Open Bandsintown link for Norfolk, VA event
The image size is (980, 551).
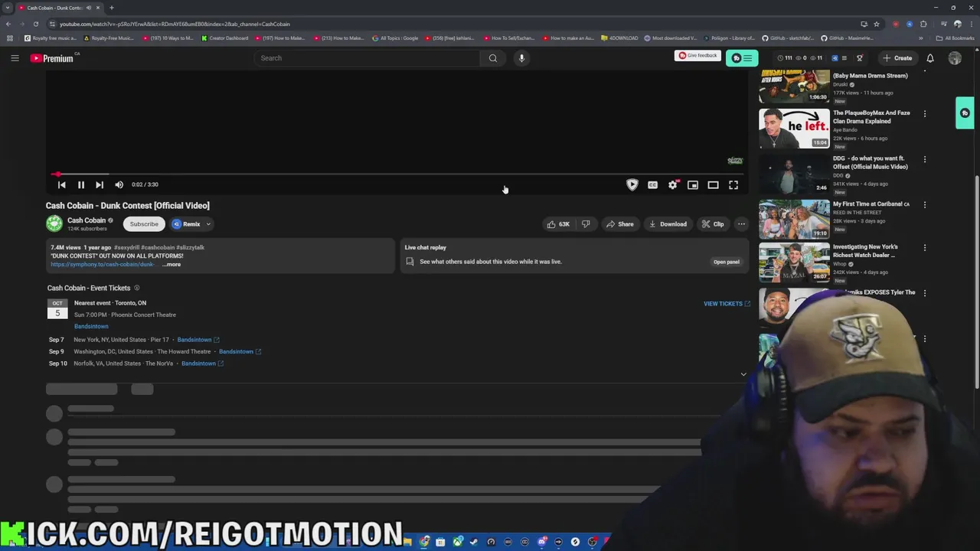202,364
